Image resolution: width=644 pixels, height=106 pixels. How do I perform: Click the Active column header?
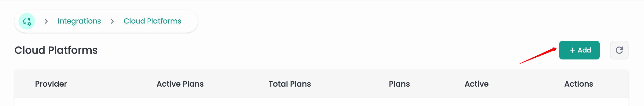pos(476,84)
